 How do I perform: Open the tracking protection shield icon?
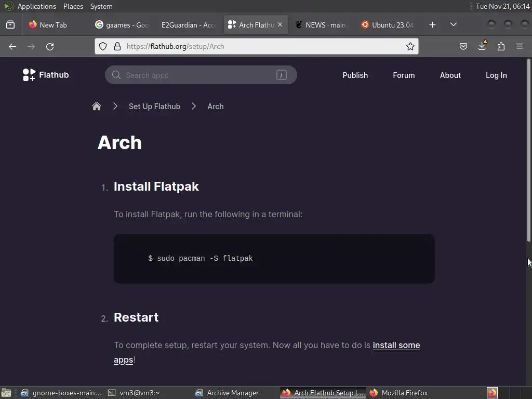(103, 46)
